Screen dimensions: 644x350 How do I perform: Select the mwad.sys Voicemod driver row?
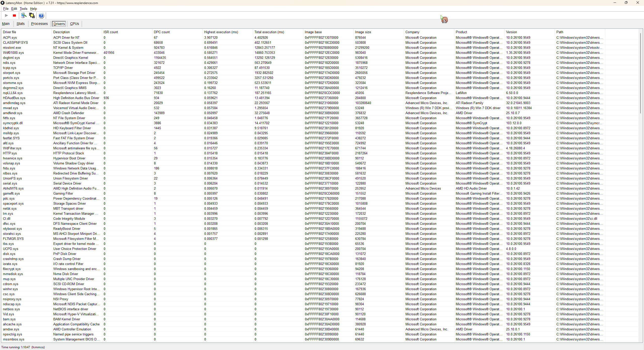tap(303, 108)
